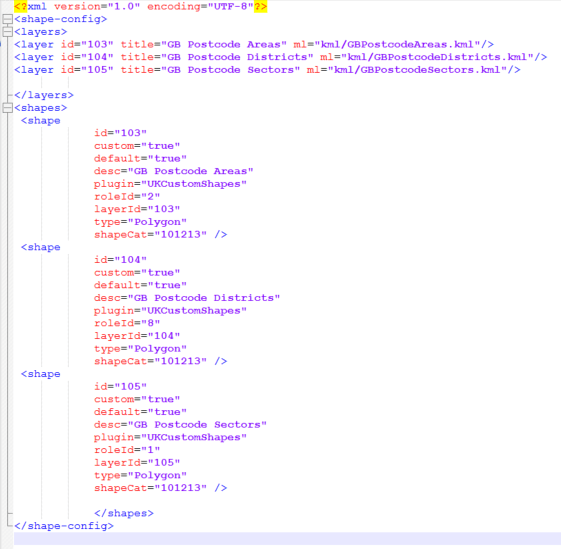Click the GB Postcode Districts layer line
561x549 pixels.
coord(280,57)
